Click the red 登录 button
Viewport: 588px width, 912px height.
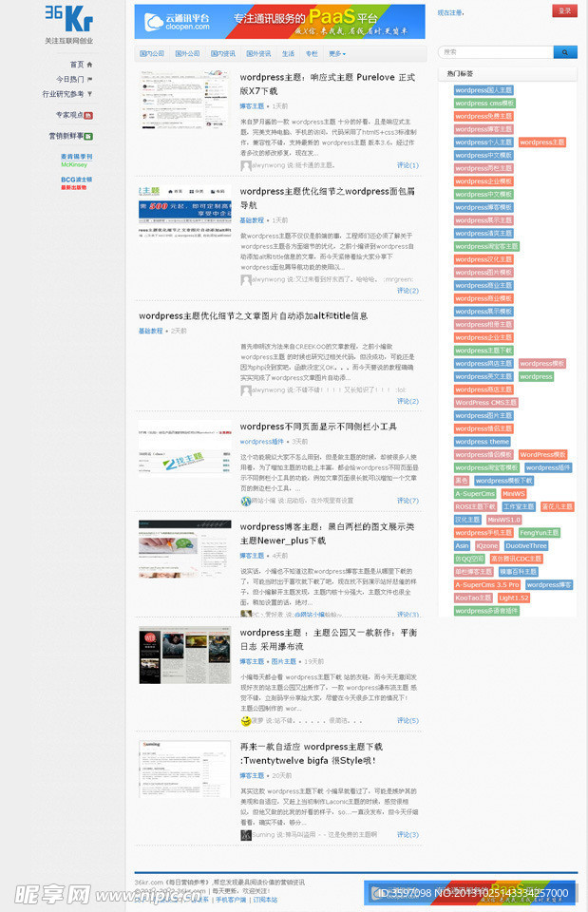[564, 10]
